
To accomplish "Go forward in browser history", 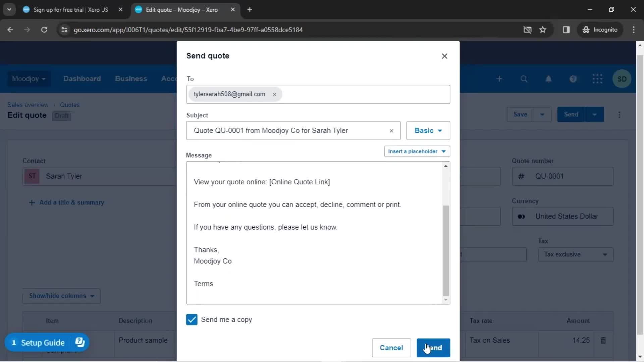I will [27, 30].
